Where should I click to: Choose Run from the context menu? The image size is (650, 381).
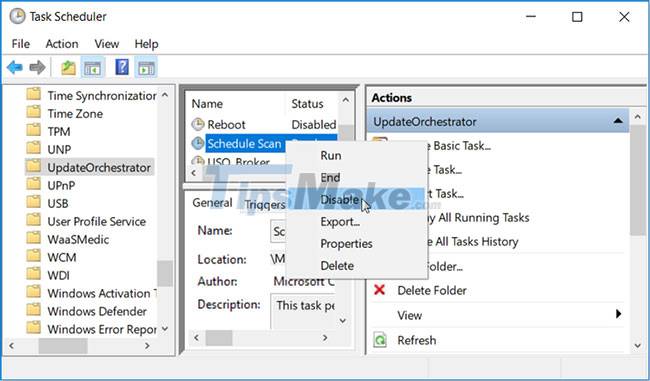pyautogui.click(x=357, y=155)
